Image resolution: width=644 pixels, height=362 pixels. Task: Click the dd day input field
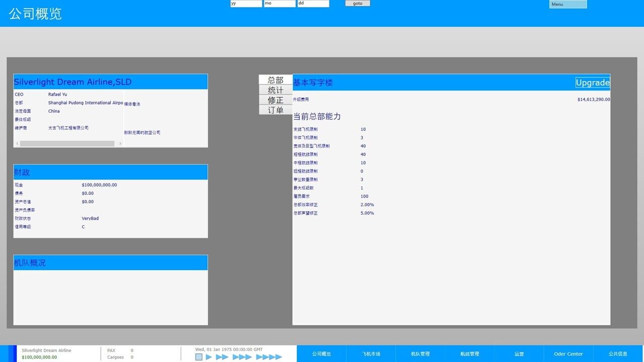313,4
